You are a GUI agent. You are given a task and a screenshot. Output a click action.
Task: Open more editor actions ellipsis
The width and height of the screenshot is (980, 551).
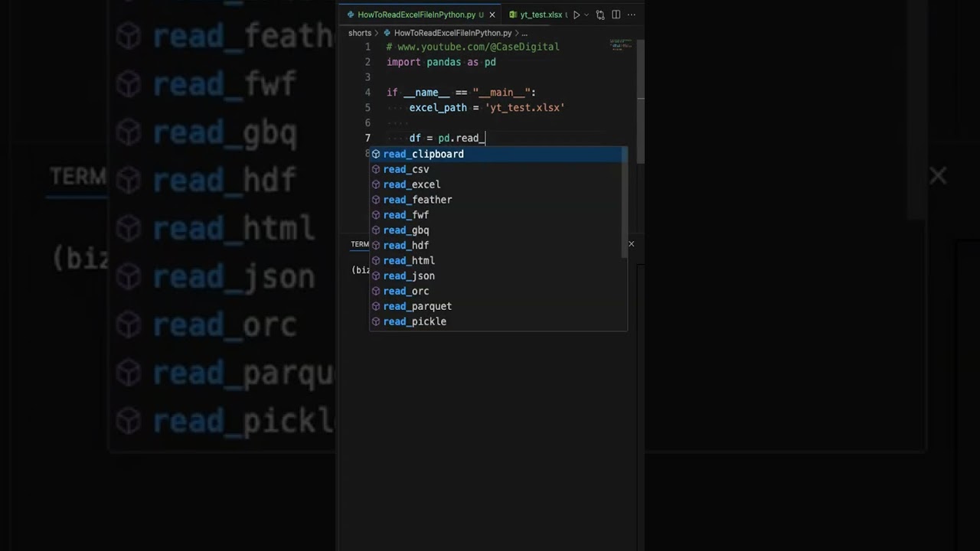pos(631,15)
